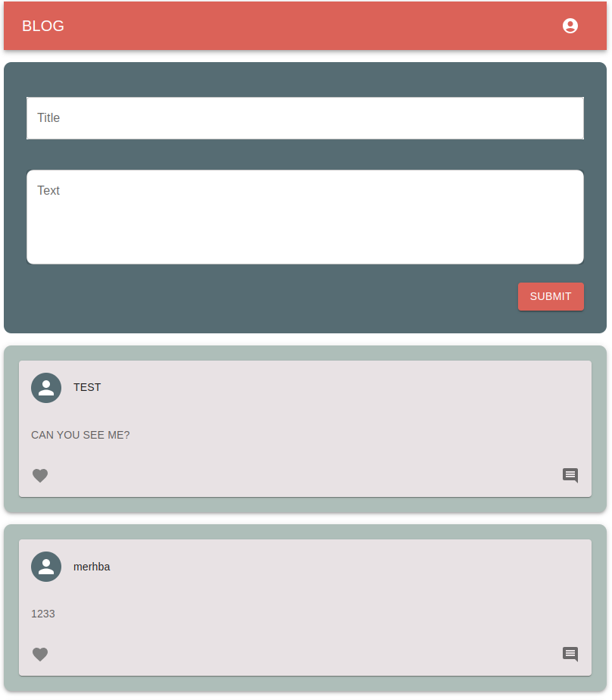Click the Submit button

[x=551, y=296]
